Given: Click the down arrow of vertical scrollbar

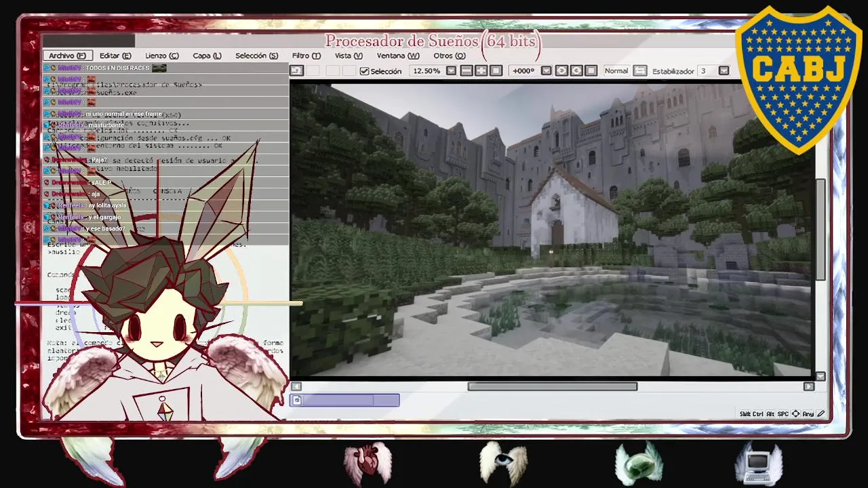Looking at the screenshot, I should click(x=821, y=376).
